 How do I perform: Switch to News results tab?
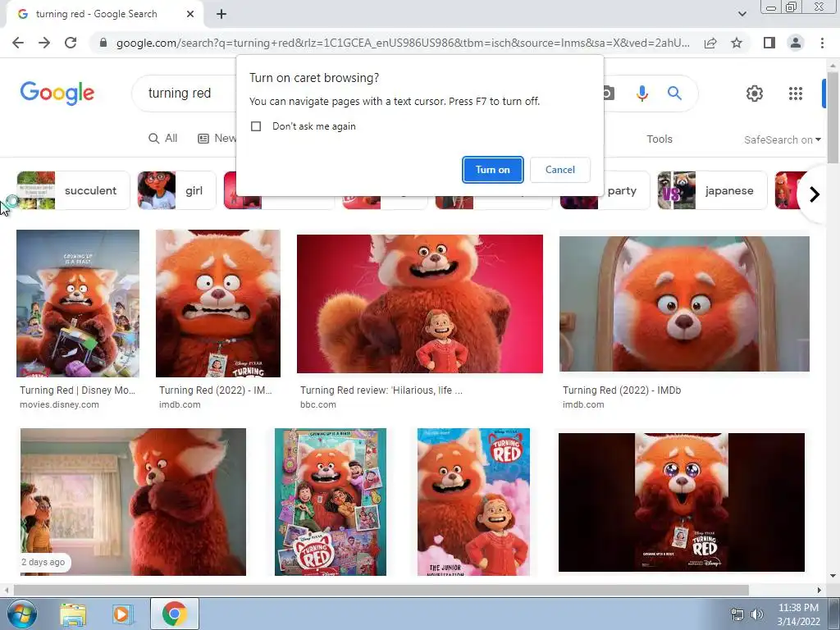[x=217, y=139]
